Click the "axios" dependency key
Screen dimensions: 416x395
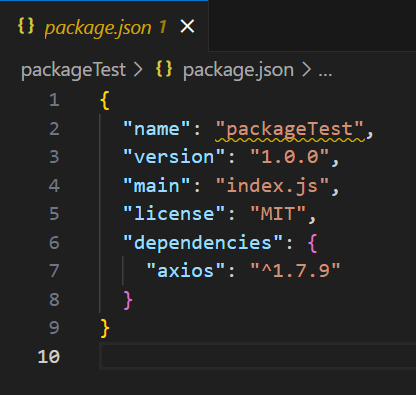click(x=186, y=270)
